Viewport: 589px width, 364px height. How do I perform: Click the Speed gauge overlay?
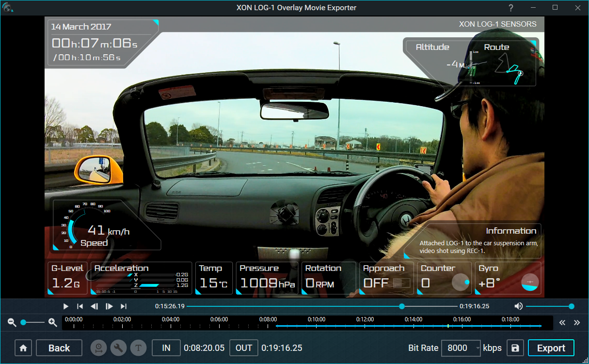pos(106,225)
